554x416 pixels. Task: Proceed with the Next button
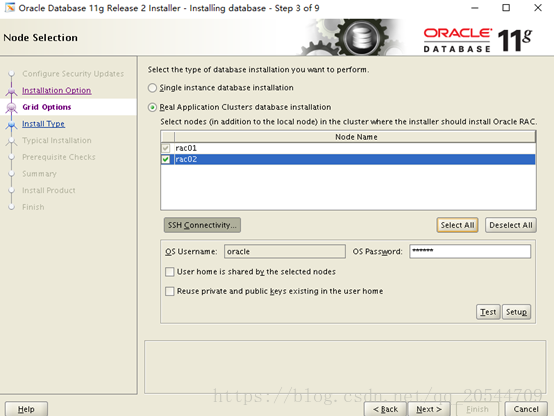(429, 409)
